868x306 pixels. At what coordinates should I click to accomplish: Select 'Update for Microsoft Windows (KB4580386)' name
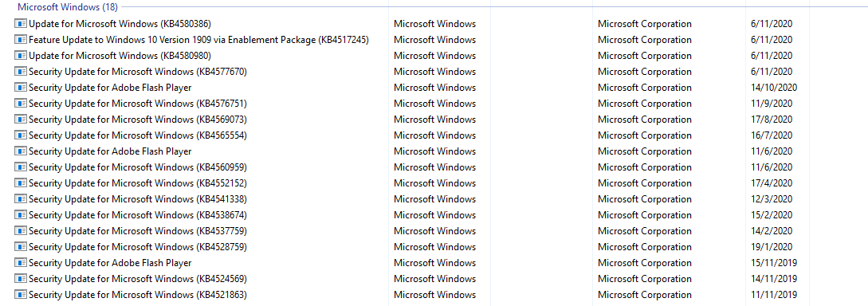[x=120, y=24]
